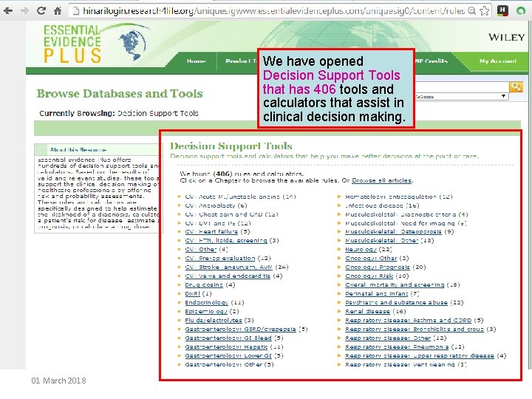Open CV: Other chapter link

click(200, 249)
